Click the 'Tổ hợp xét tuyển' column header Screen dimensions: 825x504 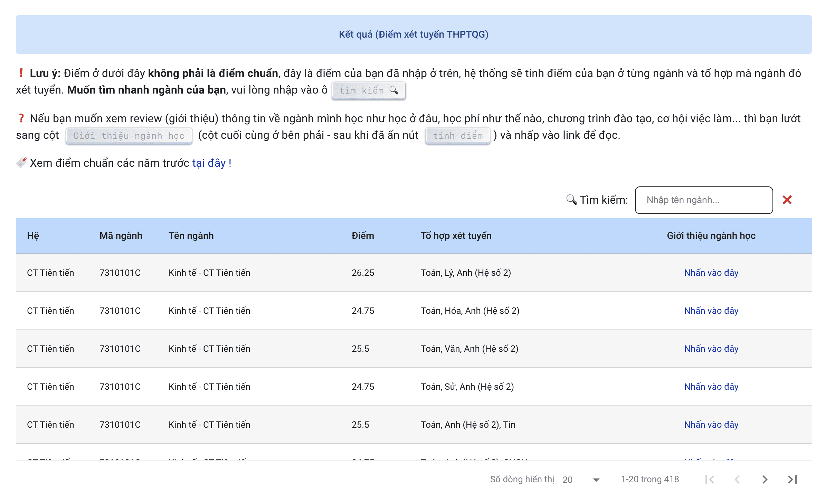(456, 236)
